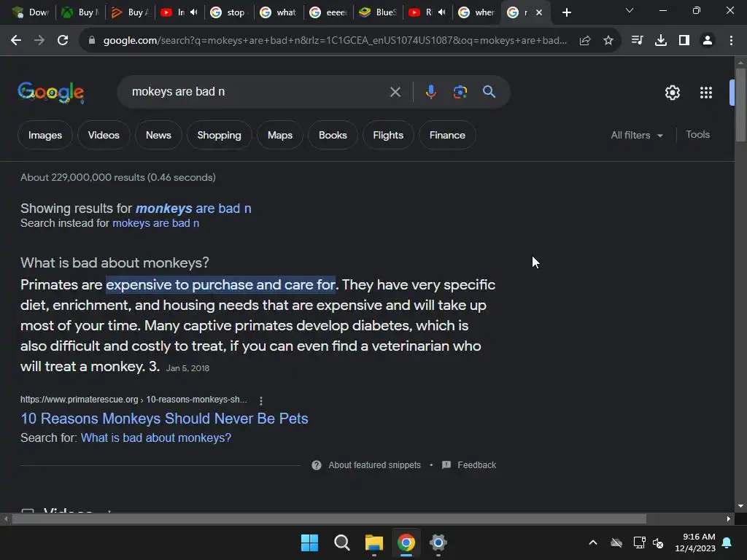Viewport: 747px width, 560px height.
Task: Click the horizontal scrollbar right arrow
Action: [x=729, y=518]
